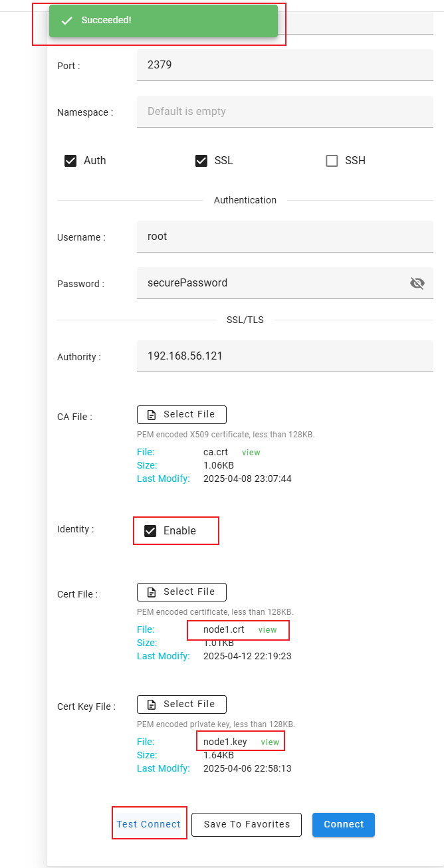This screenshot has width=444, height=868.
Task: Click the Cert Key File document icon
Action: pyautogui.click(x=152, y=705)
